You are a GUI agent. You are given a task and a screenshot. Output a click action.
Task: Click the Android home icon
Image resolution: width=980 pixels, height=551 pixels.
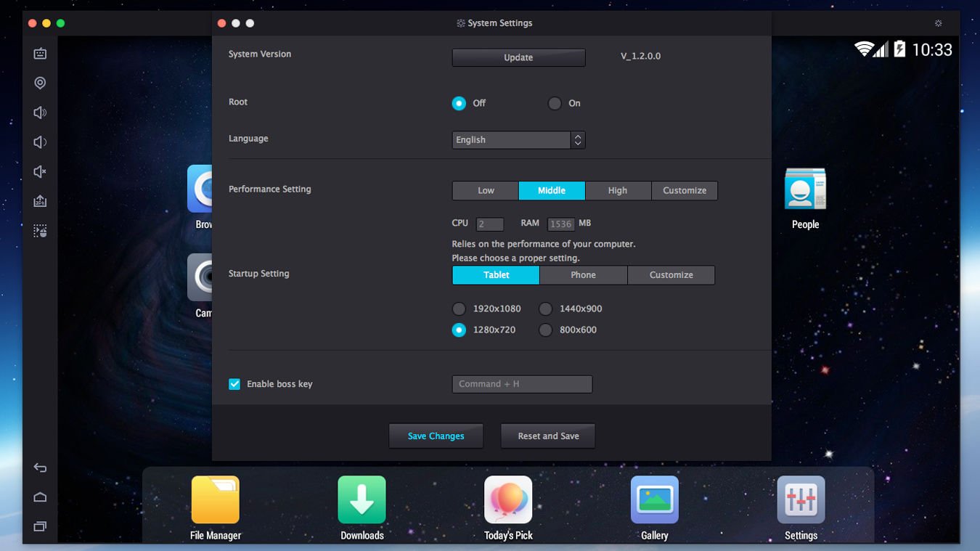tap(40, 497)
